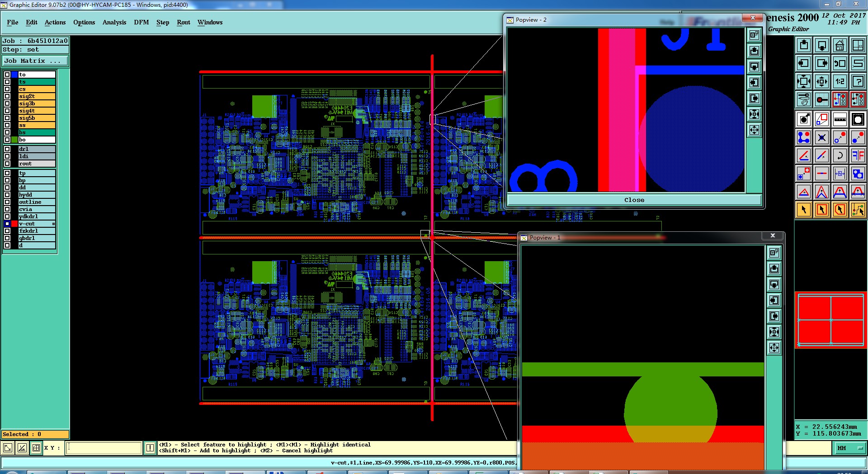Toggle the checkbox for layer bo
The image size is (868, 474).
[7, 140]
